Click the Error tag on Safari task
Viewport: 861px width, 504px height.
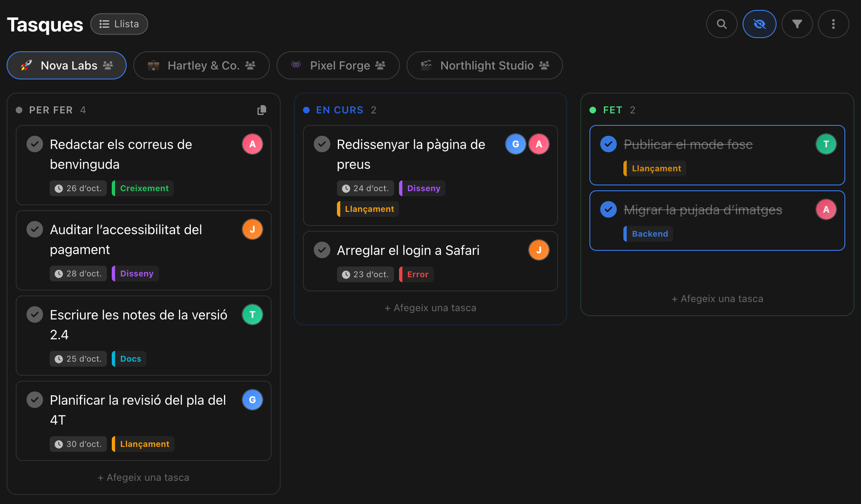tap(416, 274)
